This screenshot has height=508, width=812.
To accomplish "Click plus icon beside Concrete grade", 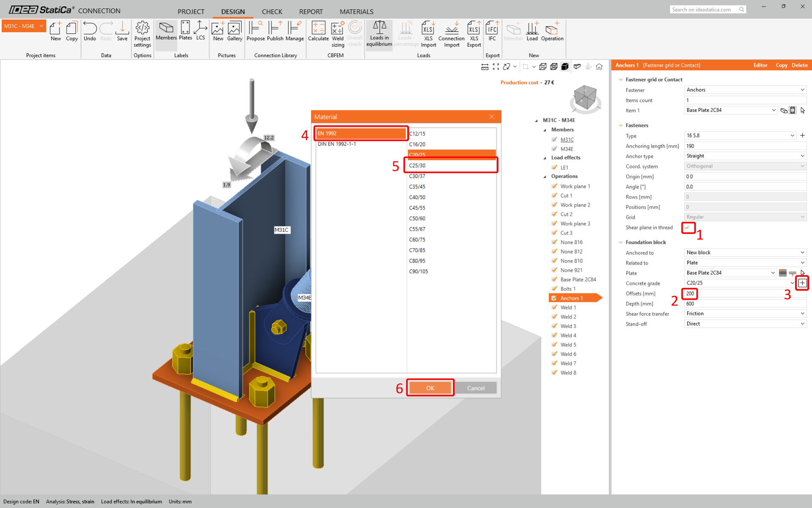I will click(x=802, y=283).
